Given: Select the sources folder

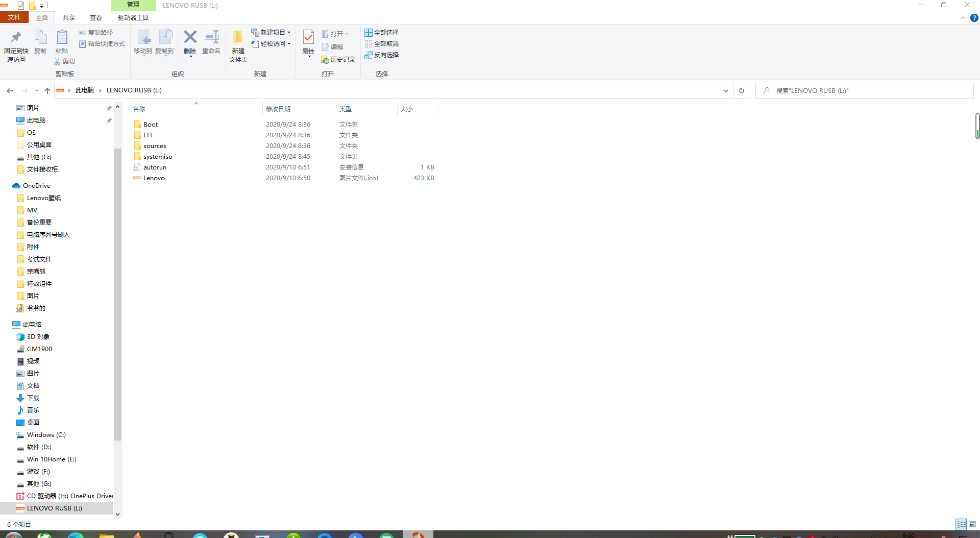Looking at the screenshot, I should (155, 145).
